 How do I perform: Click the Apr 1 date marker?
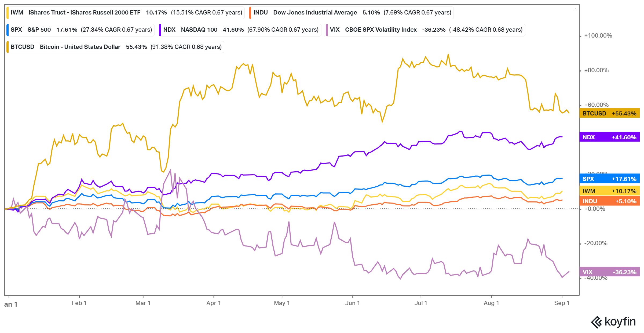pyautogui.click(x=214, y=303)
